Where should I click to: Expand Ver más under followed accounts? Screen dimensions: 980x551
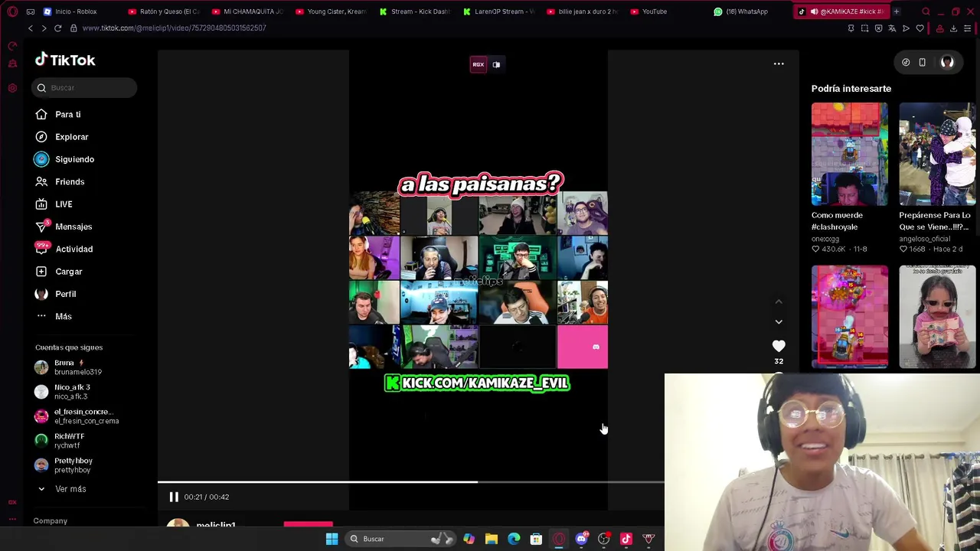[61, 489]
